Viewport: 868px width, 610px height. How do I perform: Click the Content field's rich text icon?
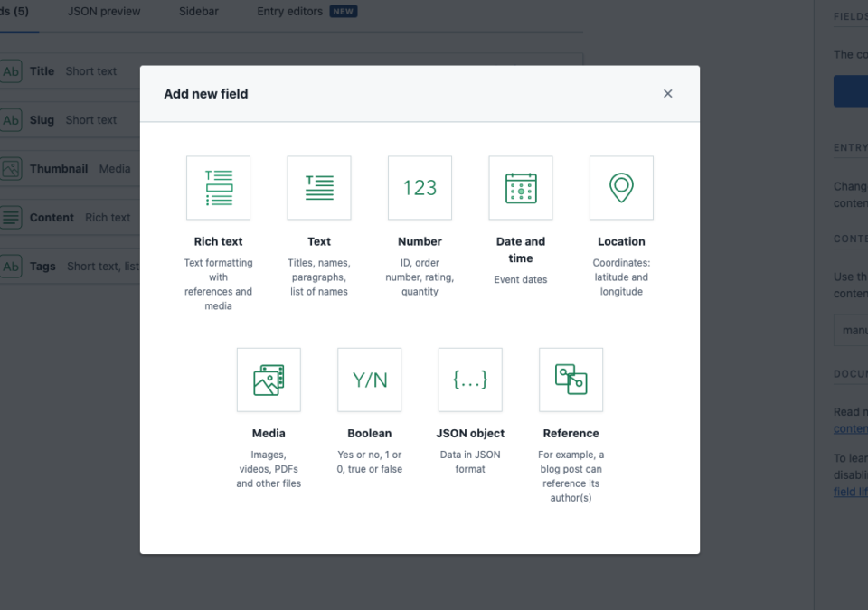tap(11, 218)
